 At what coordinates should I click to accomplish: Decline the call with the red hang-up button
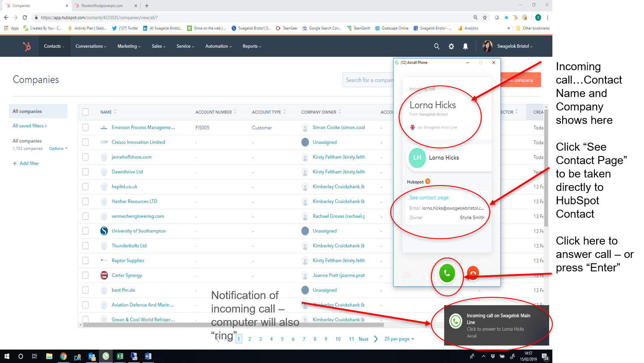click(472, 273)
